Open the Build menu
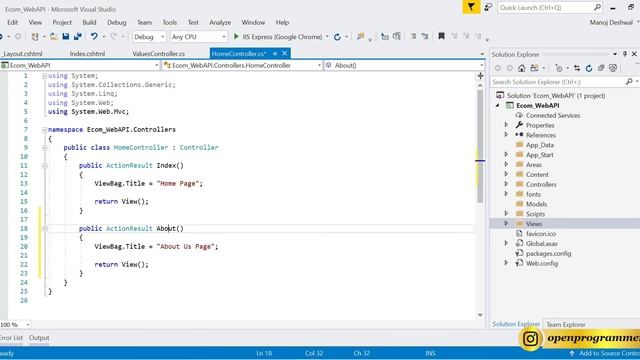 tap(89, 22)
